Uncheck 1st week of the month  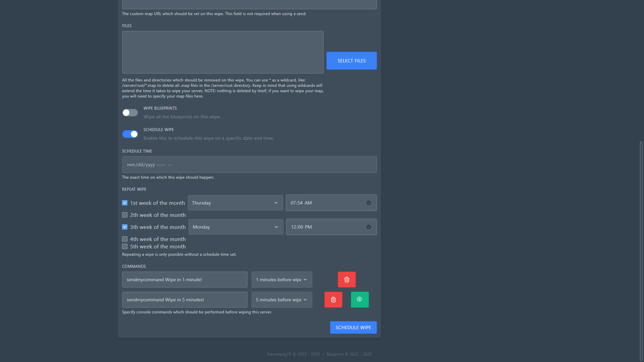[x=125, y=203]
